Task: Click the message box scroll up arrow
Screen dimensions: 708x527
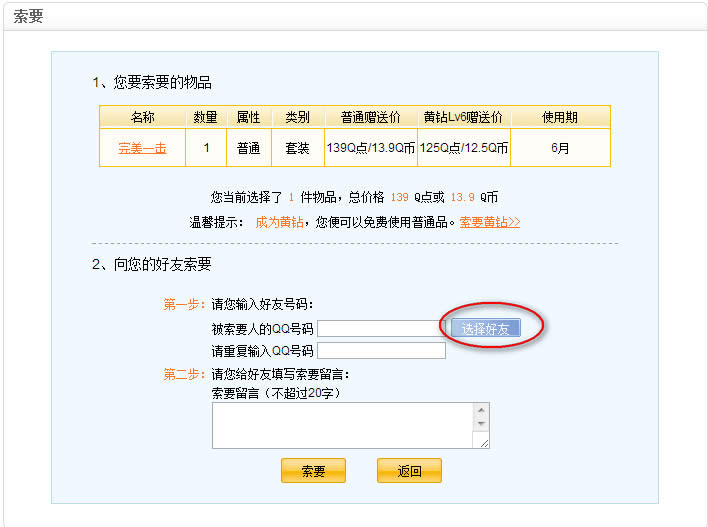Action: (482, 410)
